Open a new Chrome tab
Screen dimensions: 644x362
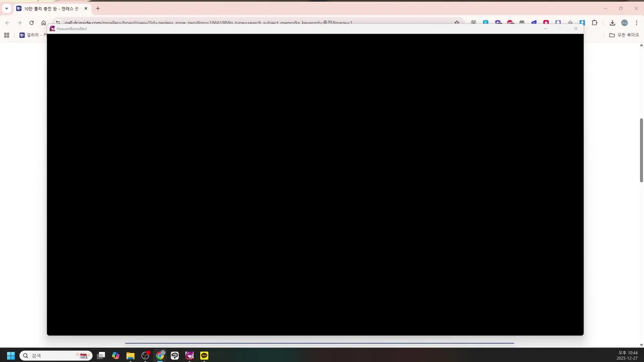click(98, 9)
